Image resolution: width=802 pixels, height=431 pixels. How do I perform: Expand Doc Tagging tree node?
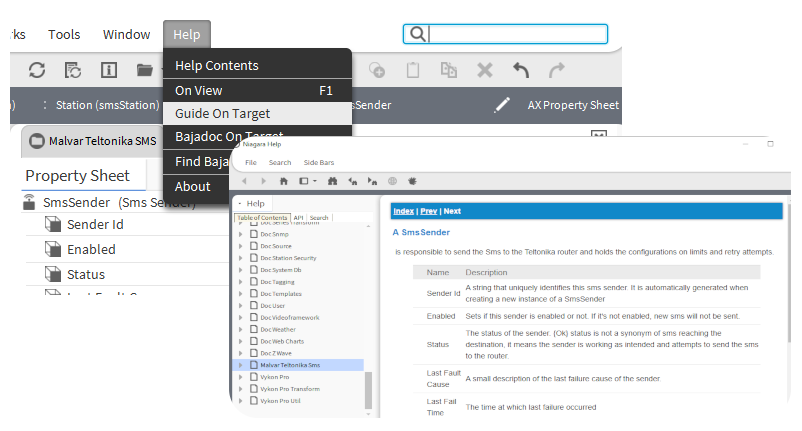(x=241, y=282)
